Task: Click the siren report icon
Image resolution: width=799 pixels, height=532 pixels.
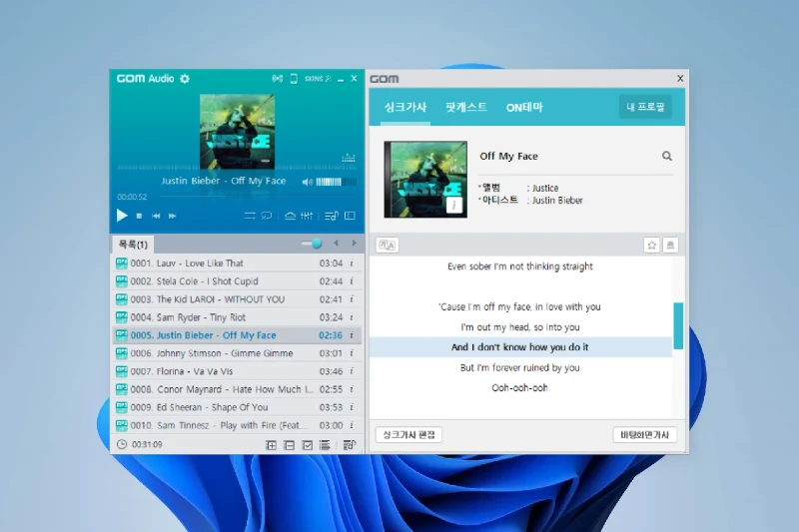Action: click(670, 246)
